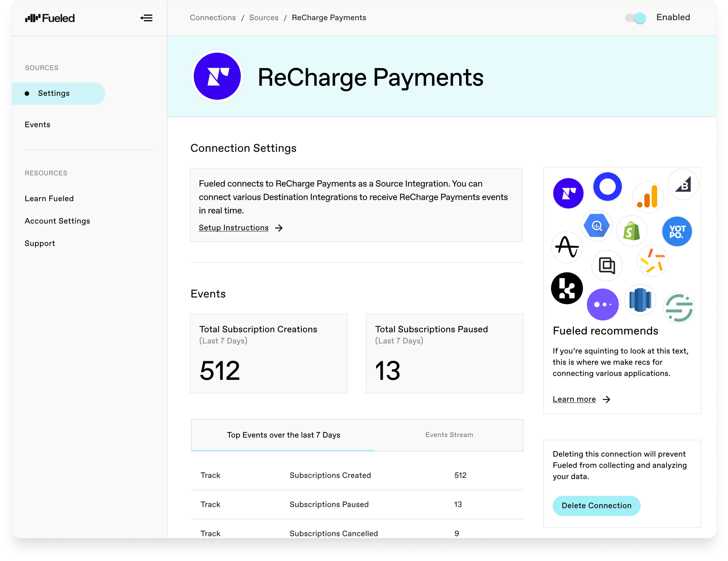The height and width of the screenshot is (561, 728).
Task: Click the large 13 stat number
Action: pyautogui.click(x=388, y=371)
